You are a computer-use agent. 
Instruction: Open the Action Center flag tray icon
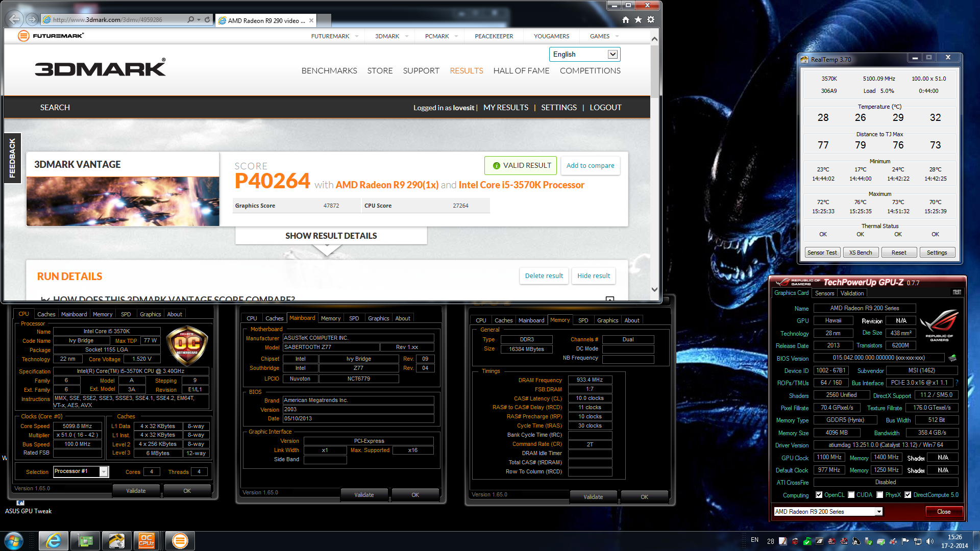(905, 541)
